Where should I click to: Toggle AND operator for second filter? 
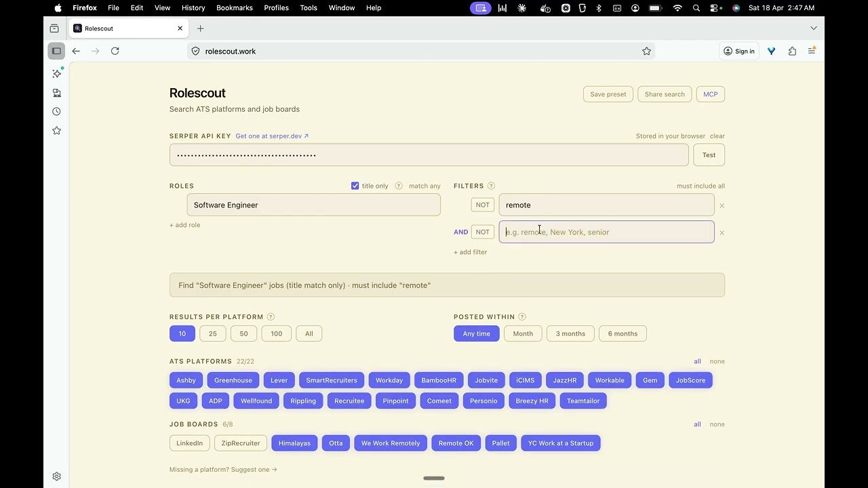461,232
